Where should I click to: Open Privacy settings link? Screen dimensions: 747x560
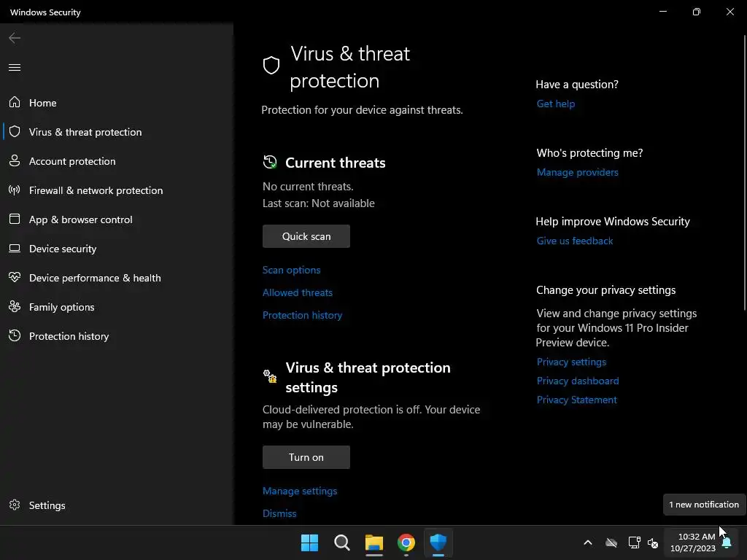[571, 362]
